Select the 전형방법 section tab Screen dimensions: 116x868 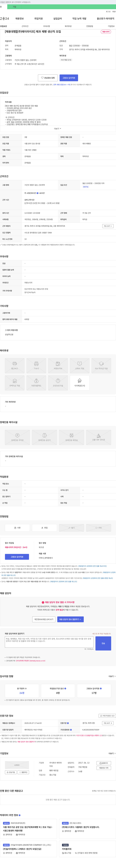point(90,26)
